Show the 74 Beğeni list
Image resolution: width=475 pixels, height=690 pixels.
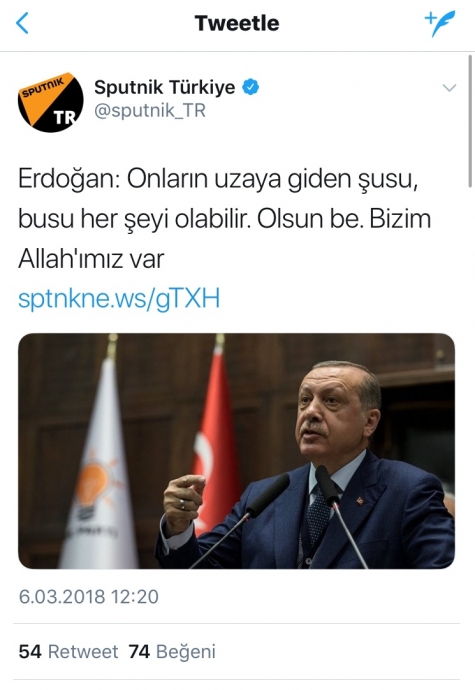pyautogui.click(x=172, y=652)
